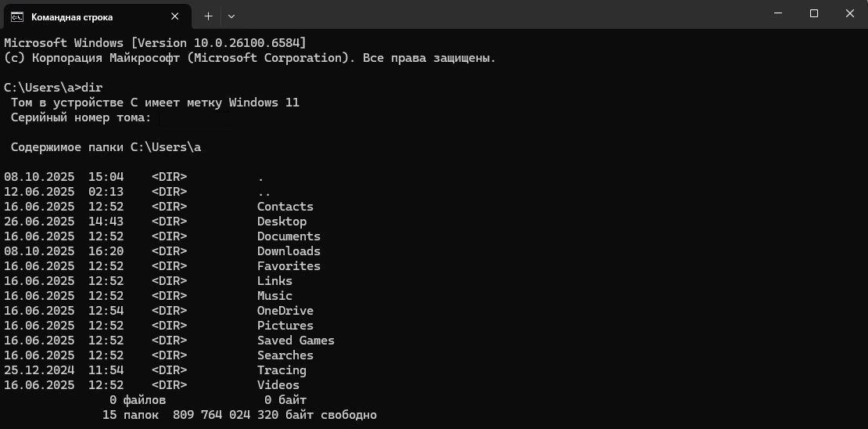Click the Saved Games directory entry

[x=296, y=341]
